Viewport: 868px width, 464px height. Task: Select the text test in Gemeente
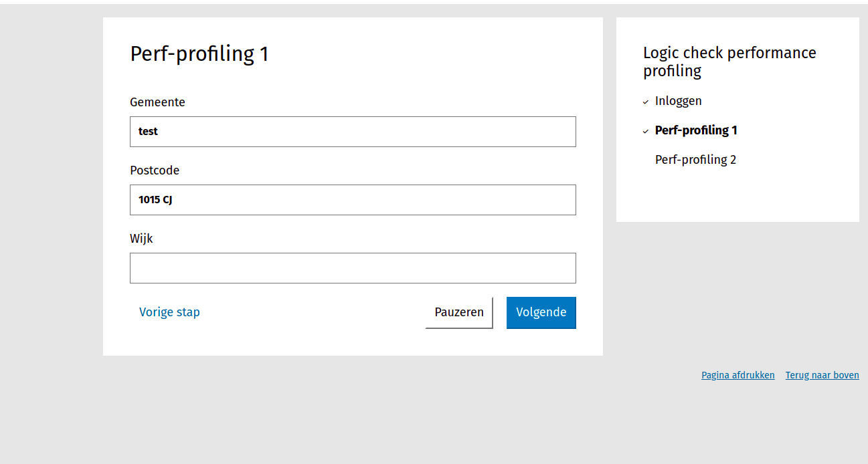pos(149,131)
